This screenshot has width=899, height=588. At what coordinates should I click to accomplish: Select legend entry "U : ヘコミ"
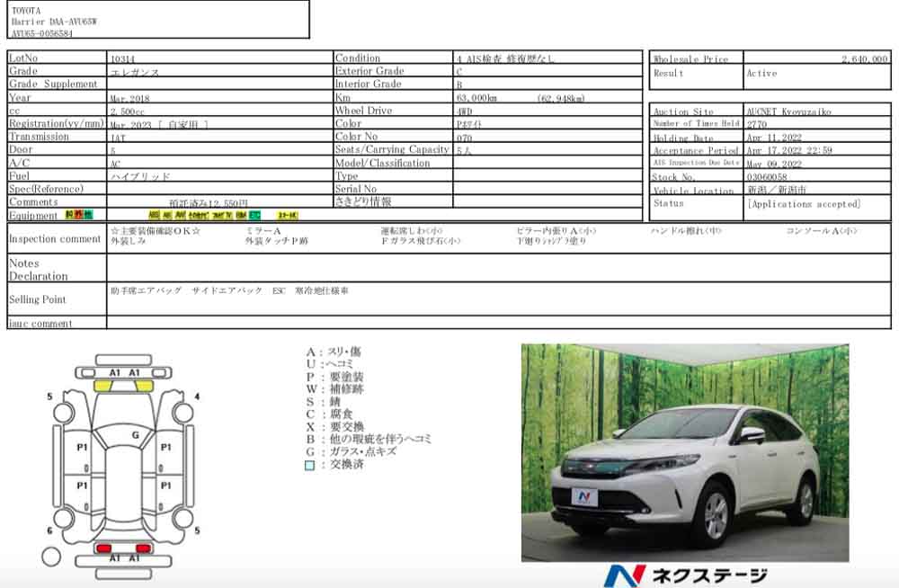tap(330, 364)
